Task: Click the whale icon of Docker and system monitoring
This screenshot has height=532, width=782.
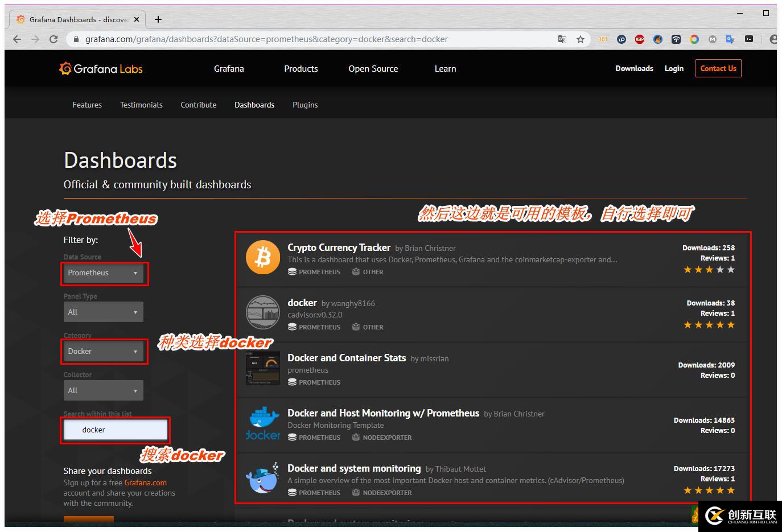Action: (x=263, y=478)
